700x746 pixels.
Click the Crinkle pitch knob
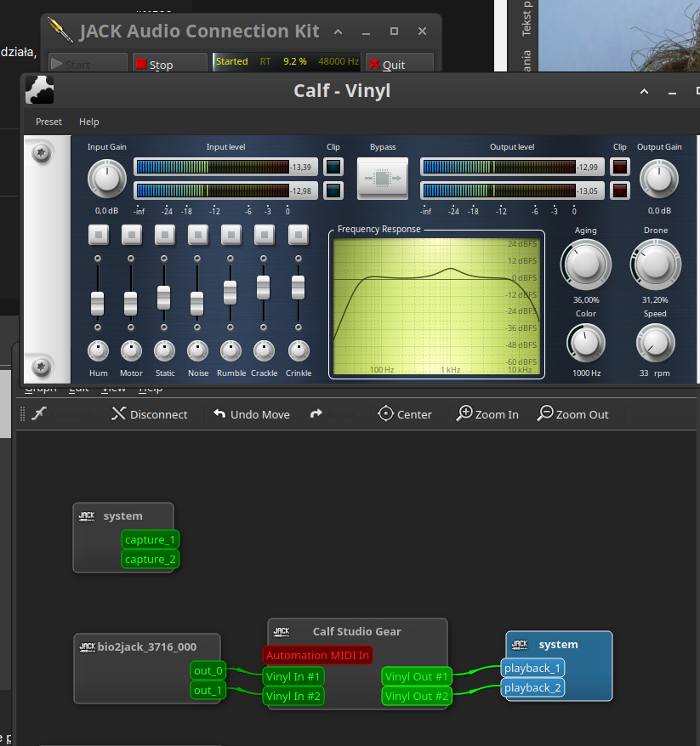click(x=299, y=351)
